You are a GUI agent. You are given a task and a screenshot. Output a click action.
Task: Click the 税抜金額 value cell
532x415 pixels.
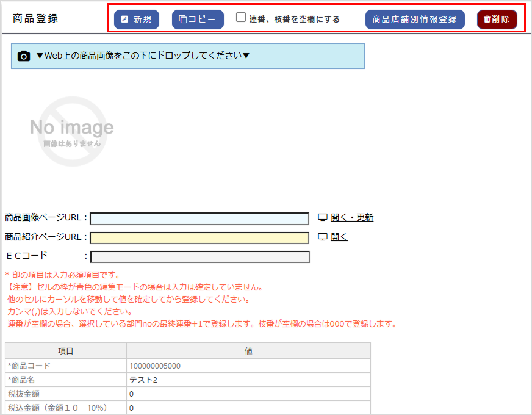click(248, 394)
